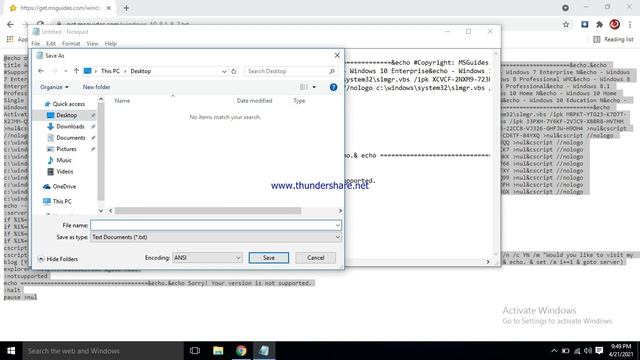Screen dimensions: 640x360
Task: Select Downloads in navigation pane
Action: click(70, 127)
